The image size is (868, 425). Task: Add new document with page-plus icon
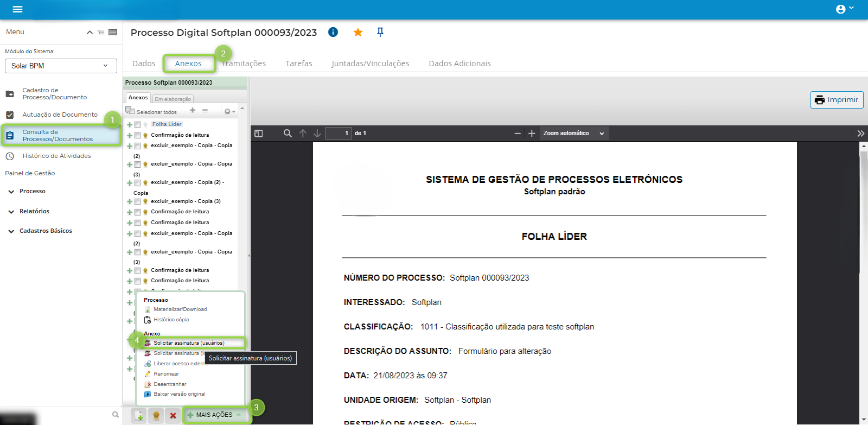coord(139,415)
